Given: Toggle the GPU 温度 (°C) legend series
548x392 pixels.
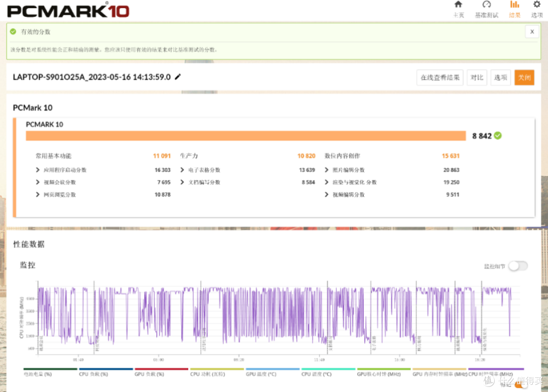Looking at the screenshot, I should point(272,372).
